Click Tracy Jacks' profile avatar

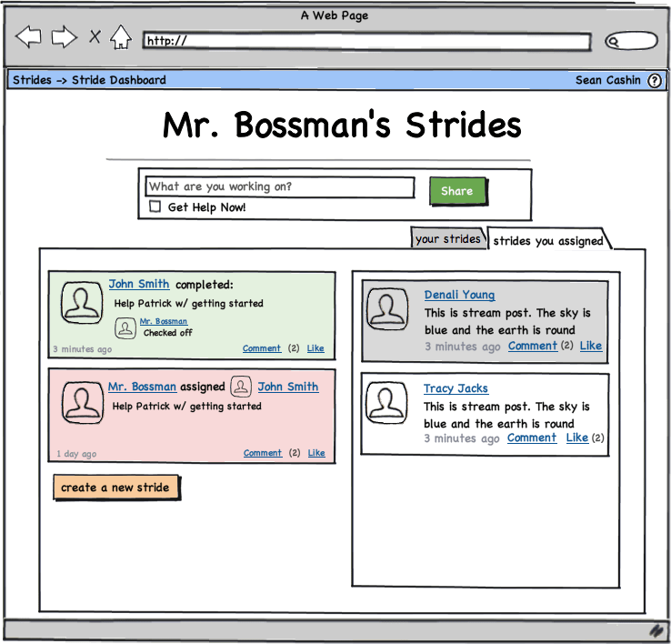[x=387, y=402]
